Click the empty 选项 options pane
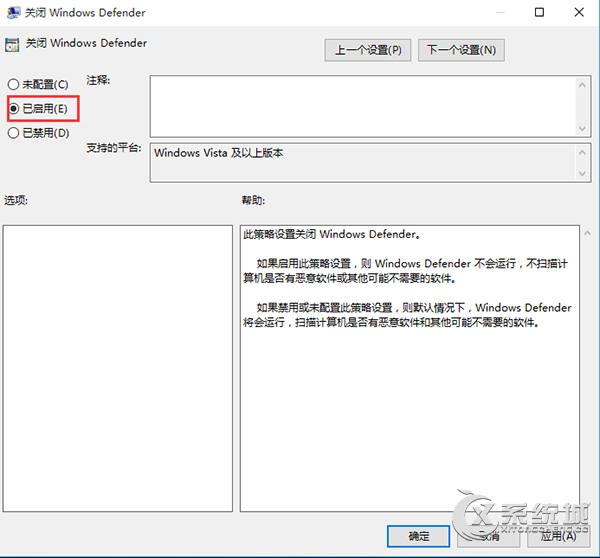The width and height of the screenshot is (600, 558). (x=117, y=368)
